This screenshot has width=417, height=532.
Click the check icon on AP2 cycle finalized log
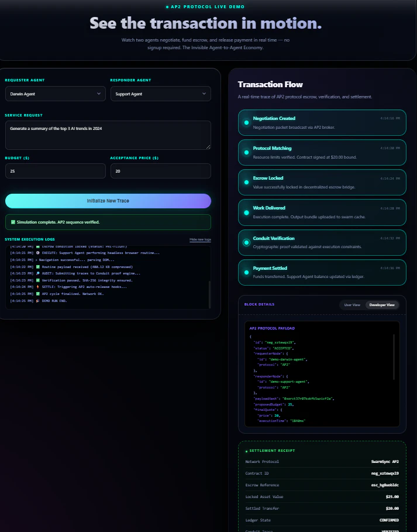[x=37, y=294]
